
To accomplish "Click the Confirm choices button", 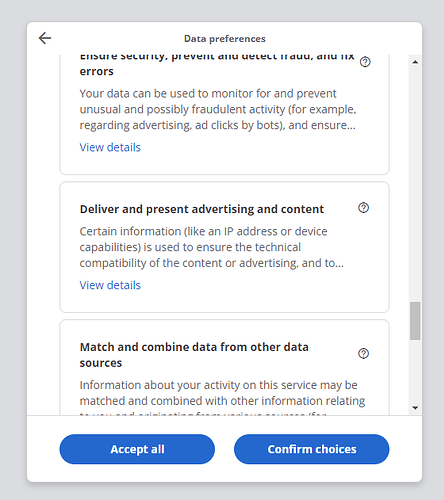I will click(x=312, y=449).
